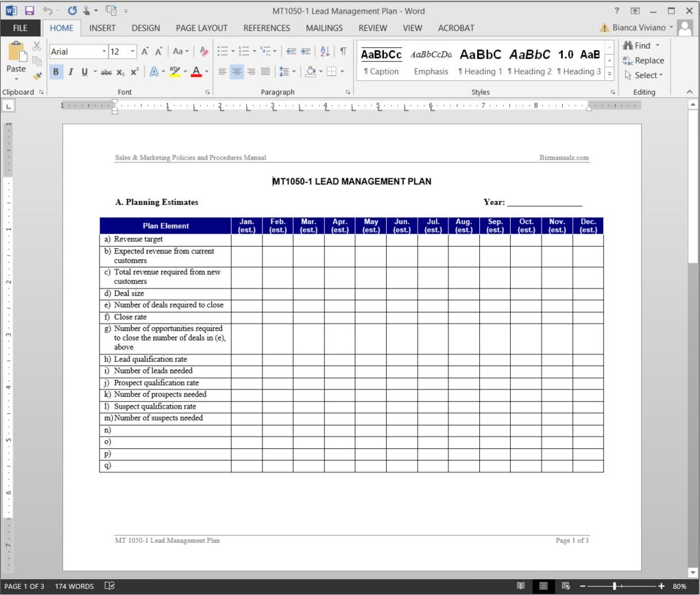Open Read Mode view in status bar

[x=520, y=585]
